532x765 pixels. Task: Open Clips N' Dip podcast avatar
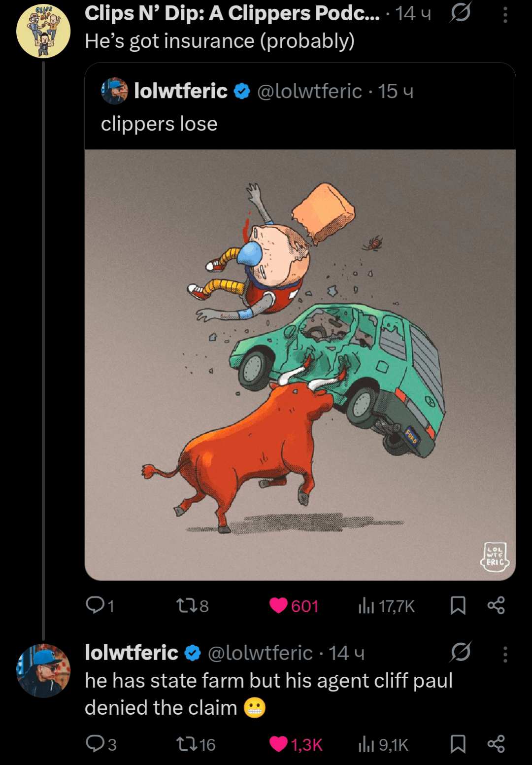tap(43, 31)
